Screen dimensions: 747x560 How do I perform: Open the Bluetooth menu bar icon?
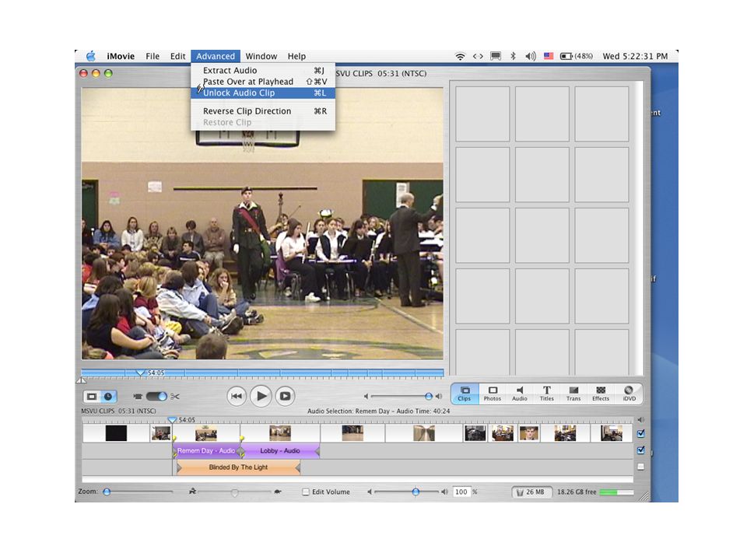(513, 56)
